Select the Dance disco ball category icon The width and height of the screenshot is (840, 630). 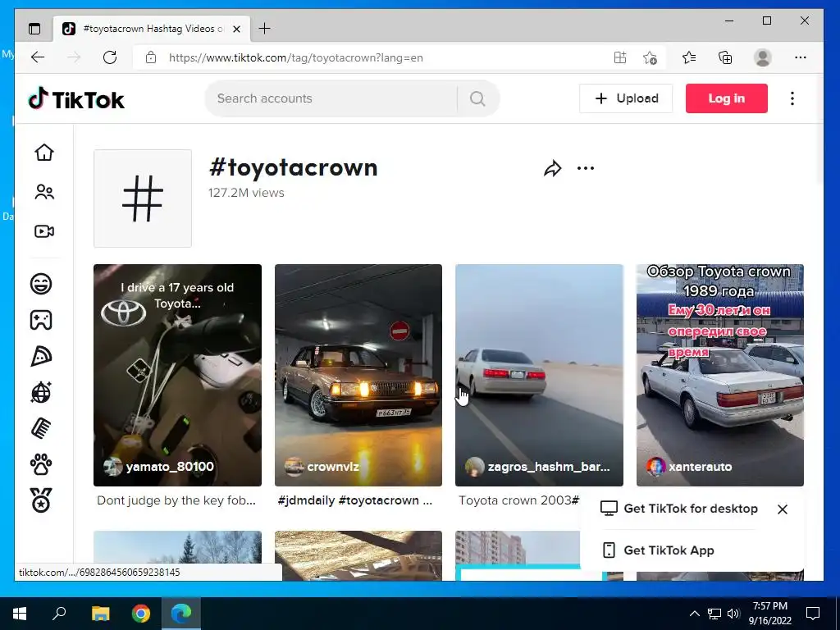(41, 392)
